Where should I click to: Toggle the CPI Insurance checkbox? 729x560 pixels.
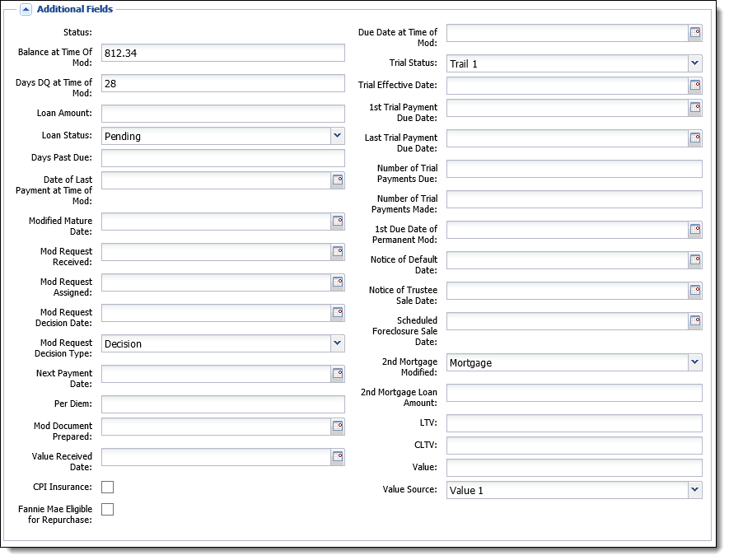coord(107,487)
